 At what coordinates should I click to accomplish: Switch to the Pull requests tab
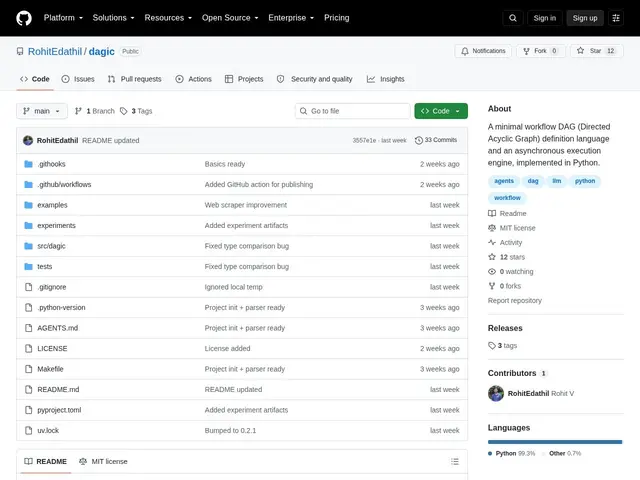coord(134,79)
